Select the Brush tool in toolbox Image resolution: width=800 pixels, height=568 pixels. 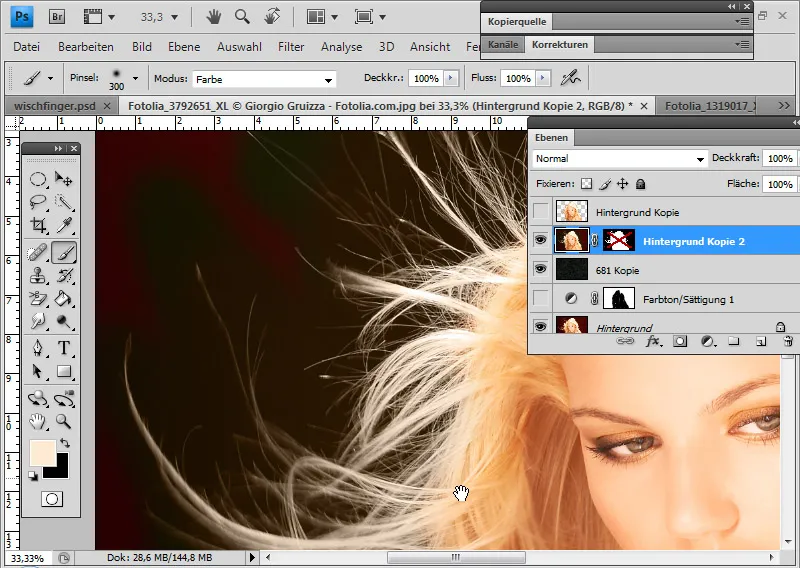pos(64,253)
